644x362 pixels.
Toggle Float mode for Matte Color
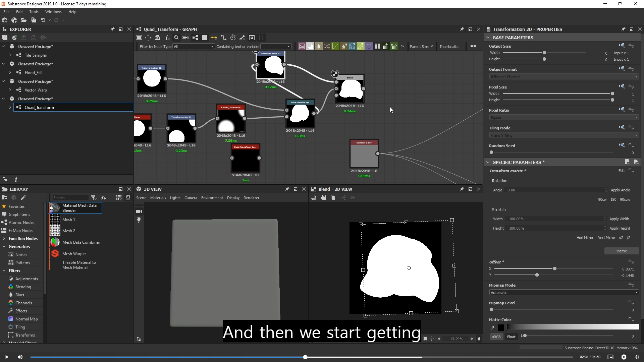point(511,337)
